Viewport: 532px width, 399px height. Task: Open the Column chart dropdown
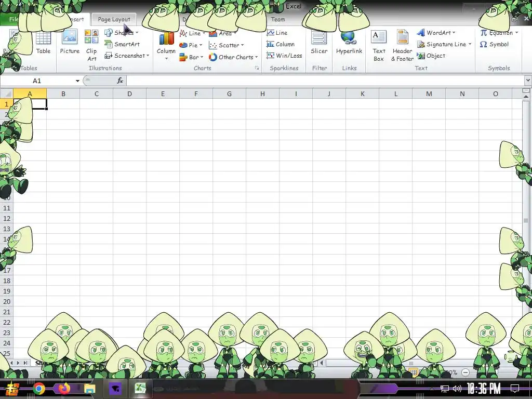click(x=166, y=46)
